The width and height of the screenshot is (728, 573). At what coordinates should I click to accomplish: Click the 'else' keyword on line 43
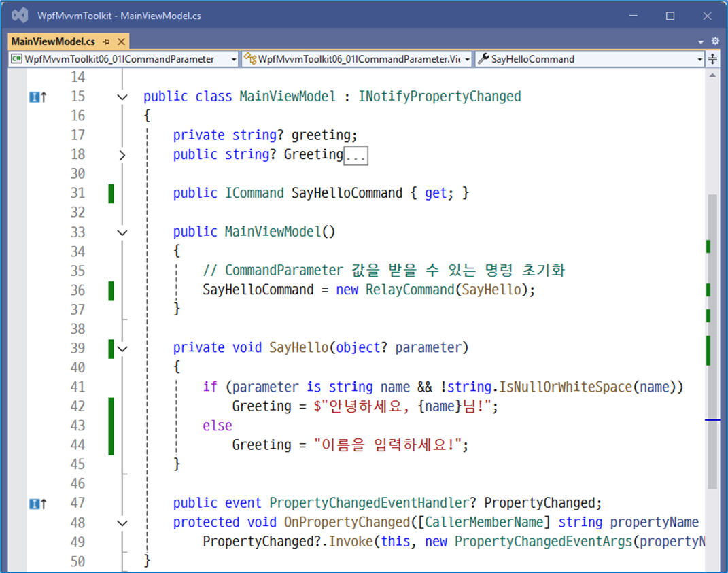point(218,426)
